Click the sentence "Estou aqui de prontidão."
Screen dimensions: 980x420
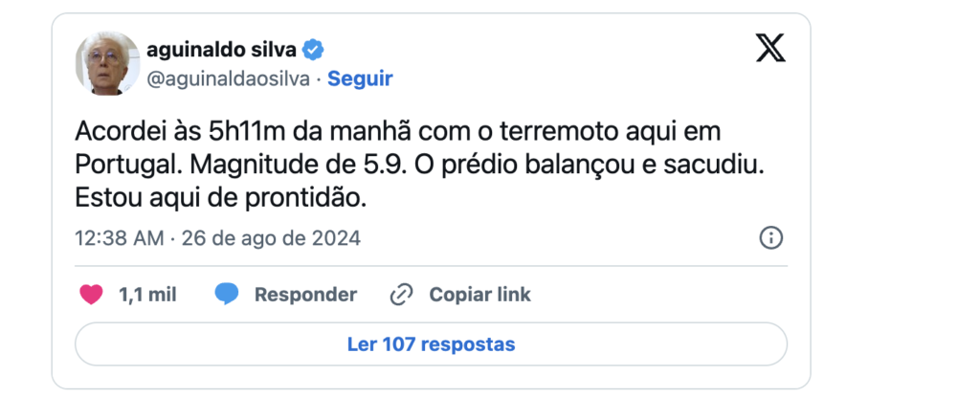(x=221, y=199)
